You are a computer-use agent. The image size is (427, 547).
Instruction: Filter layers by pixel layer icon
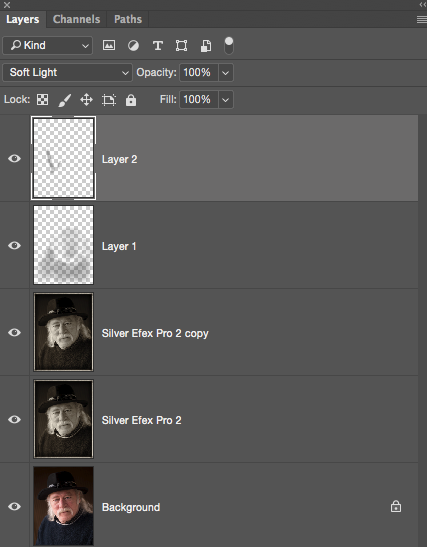click(109, 45)
